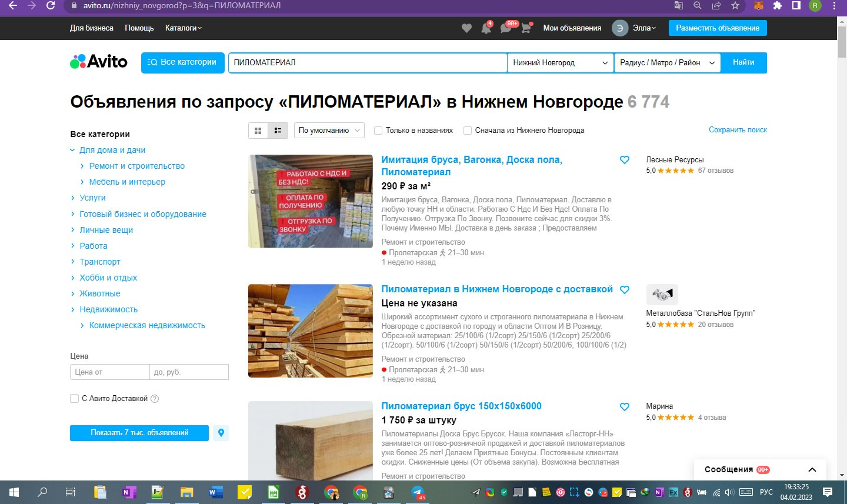
Task: Click the 'Найти' search button
Action: click(x=743, y=62)
